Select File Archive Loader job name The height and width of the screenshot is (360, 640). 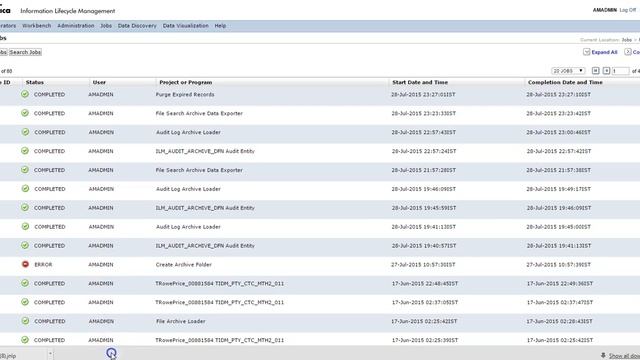tap(180, 321)
